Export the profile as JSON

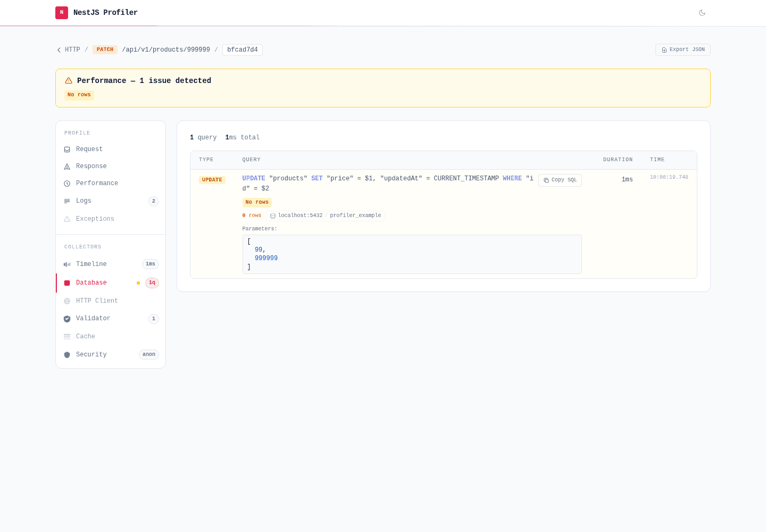coord(683,49)
